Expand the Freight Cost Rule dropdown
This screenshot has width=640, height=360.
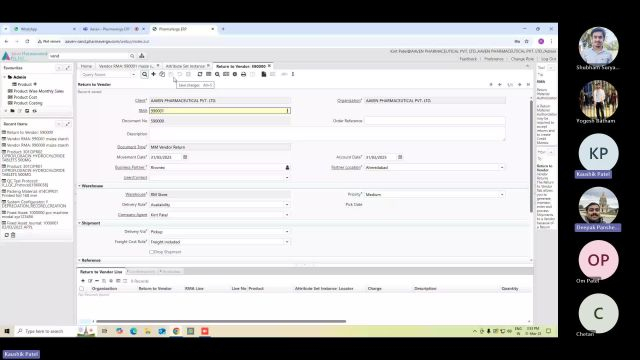287,242
